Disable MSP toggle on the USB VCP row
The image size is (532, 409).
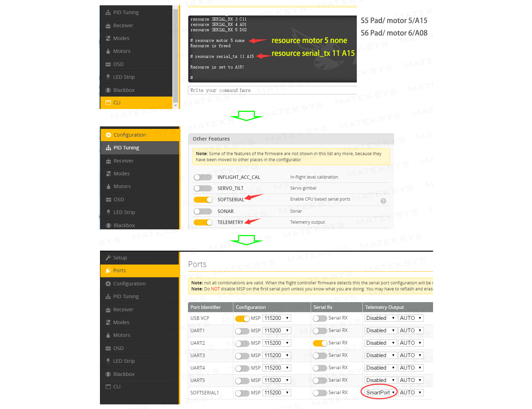tap(243, 318)
